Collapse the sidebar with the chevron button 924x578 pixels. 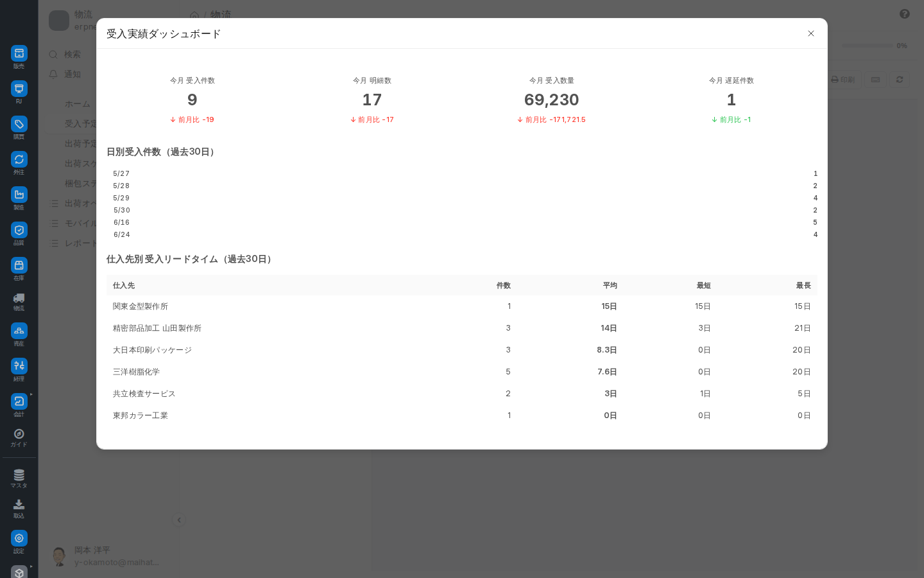(x=179, y=520)
